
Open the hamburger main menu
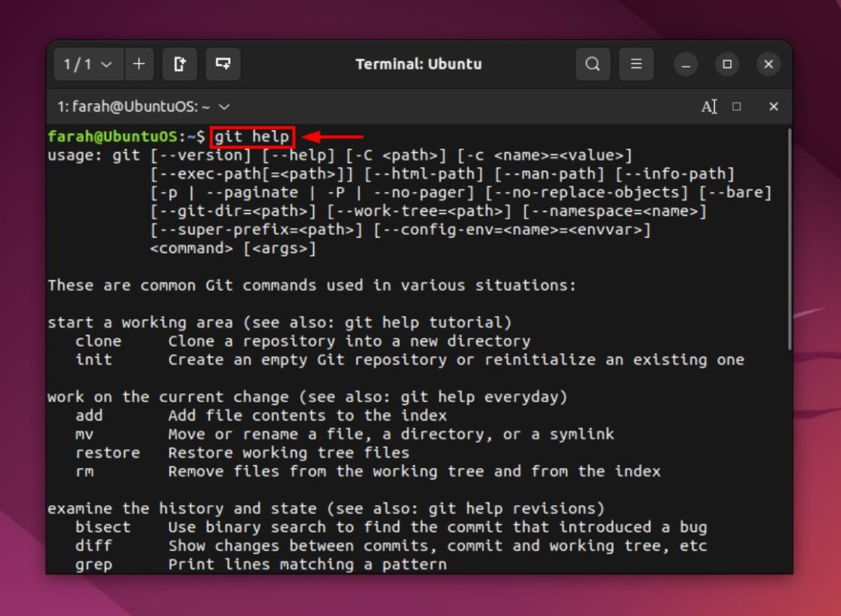[x=636, y=64]
